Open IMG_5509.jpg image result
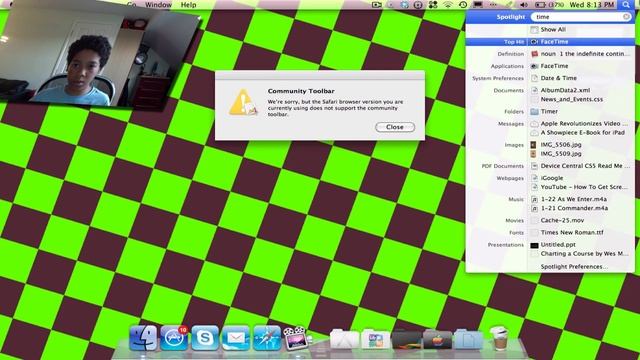This screenshot has width=640, height=360. click(556, 153)
